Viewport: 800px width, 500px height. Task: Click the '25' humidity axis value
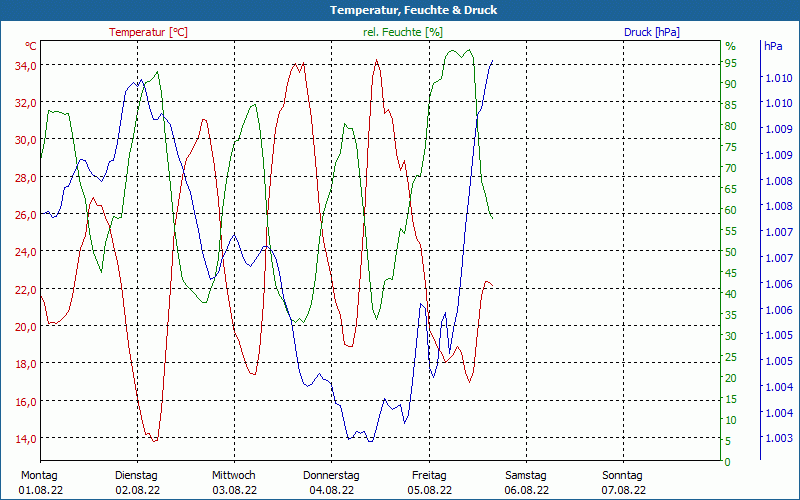[731, 357]
